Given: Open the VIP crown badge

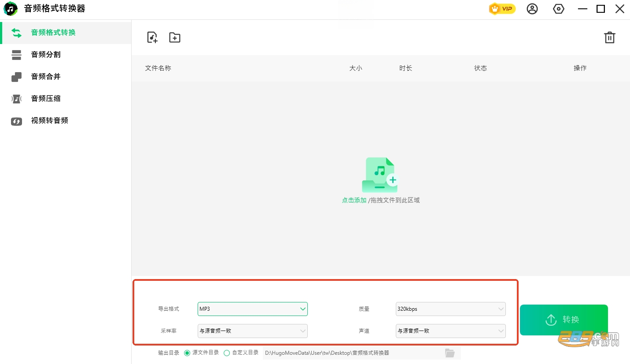Looking at the screenshot, I should tap(502, 9).
